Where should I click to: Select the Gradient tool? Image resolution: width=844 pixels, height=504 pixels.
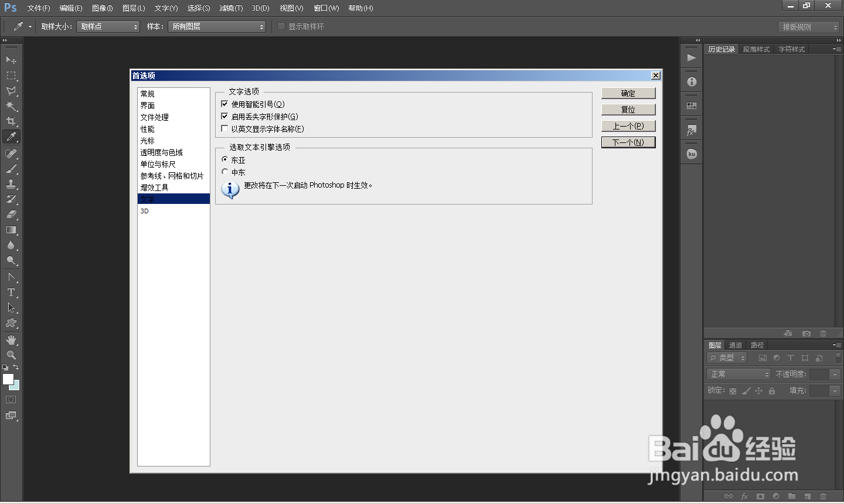[11, 230]
